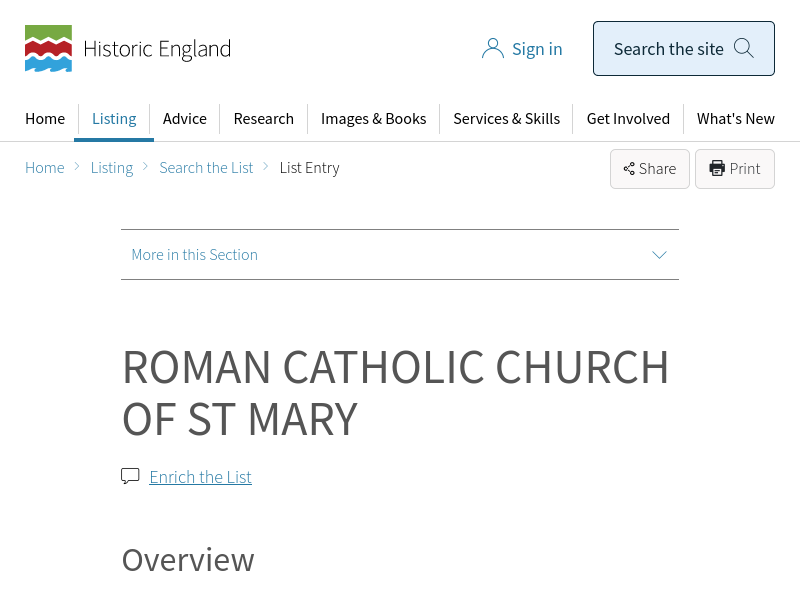Click the share icon
The width and height of the screenshot is (800, 600).
629,169
